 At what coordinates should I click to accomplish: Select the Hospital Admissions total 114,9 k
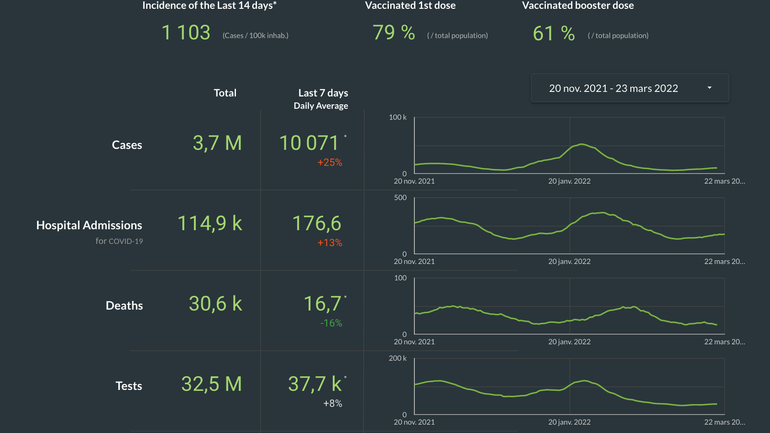pyautogui.click(x=209, y=224)
